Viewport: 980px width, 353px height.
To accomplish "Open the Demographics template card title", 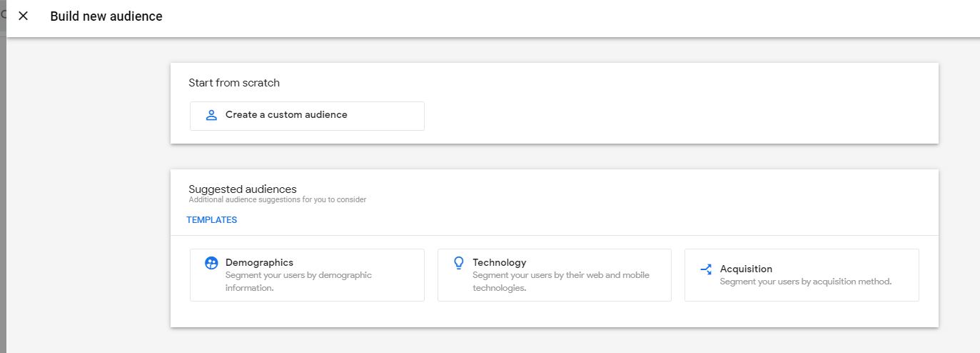I will tap(259, 262).
